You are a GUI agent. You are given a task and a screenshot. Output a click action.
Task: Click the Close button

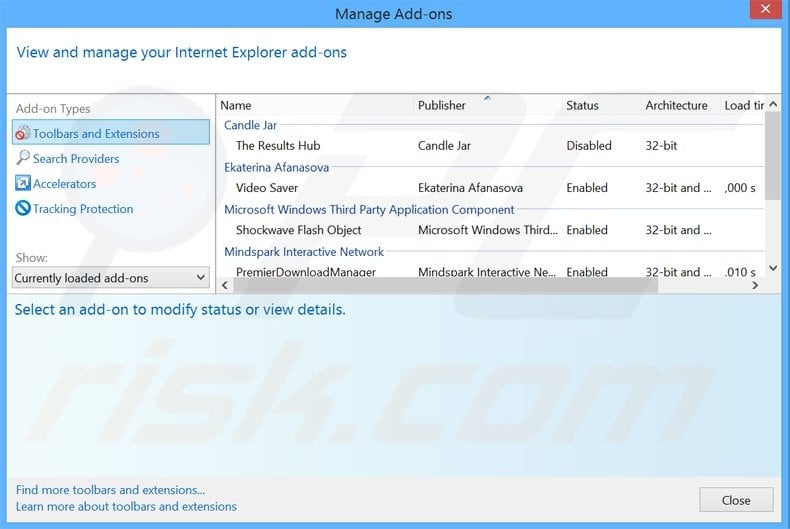click(736, 500)
